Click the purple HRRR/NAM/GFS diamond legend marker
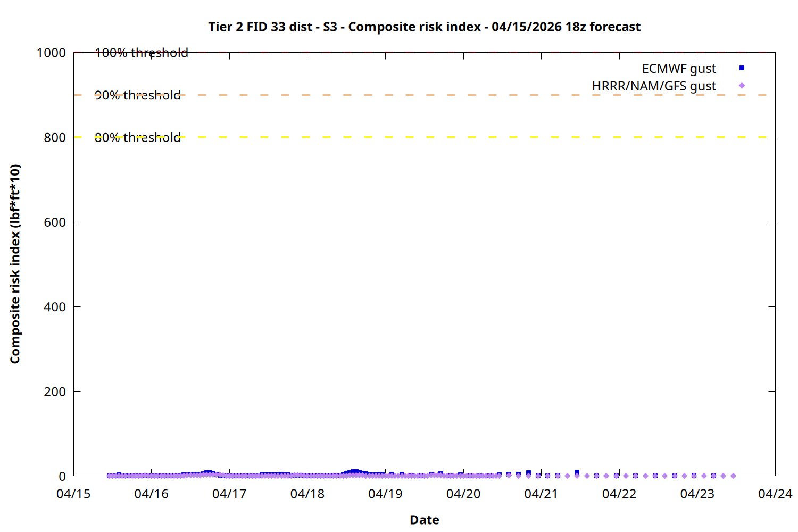This screenshot has width=798, height=532. click(742, 86)
